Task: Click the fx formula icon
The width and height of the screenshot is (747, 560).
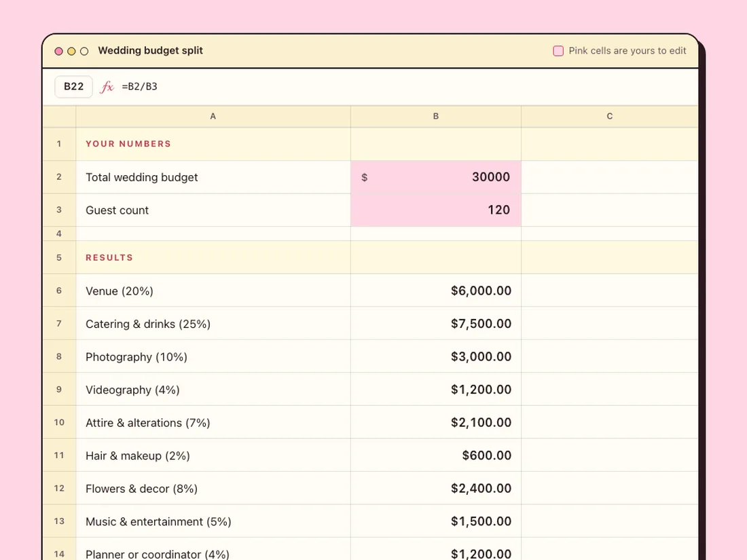Action: [107, 87]
